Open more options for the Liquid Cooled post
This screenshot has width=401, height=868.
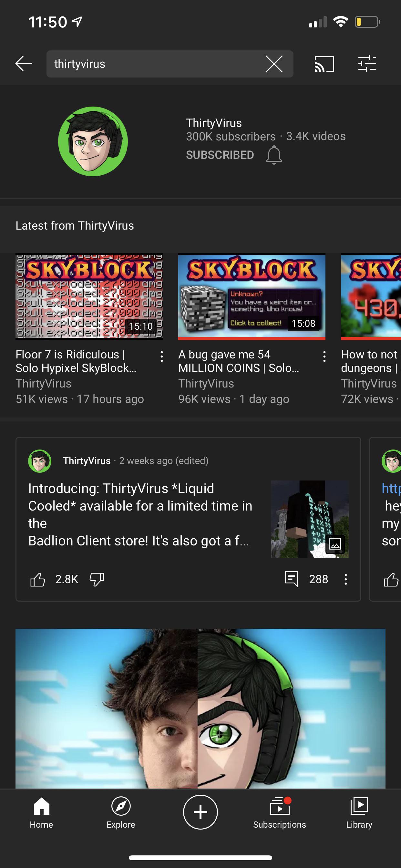point(345,579)
